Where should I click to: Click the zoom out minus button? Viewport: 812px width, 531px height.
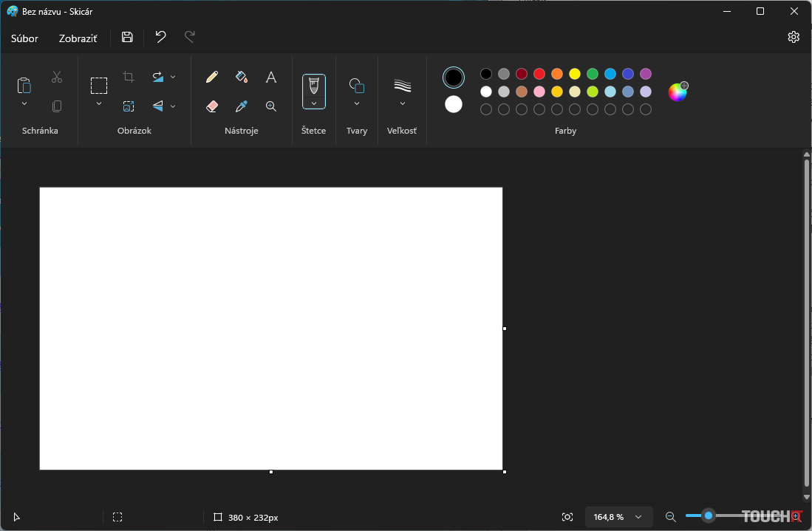671,517
